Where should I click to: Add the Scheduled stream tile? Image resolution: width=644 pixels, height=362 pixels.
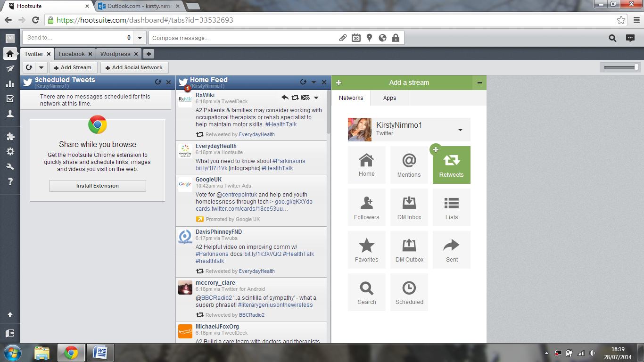409,292
